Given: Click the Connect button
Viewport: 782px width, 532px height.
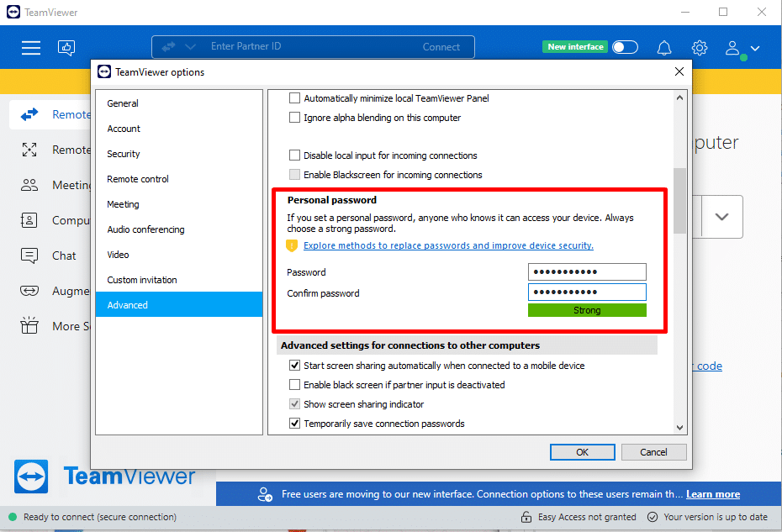Looking at the screenshot, I should pos(441,47).
